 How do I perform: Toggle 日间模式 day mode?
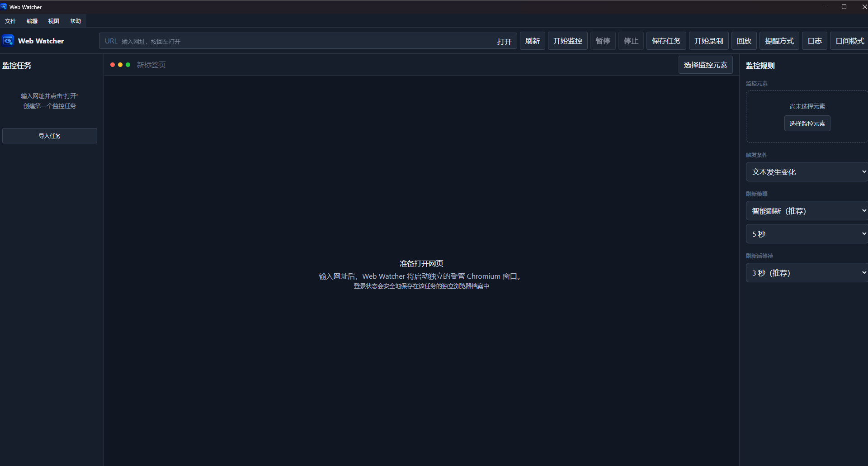(849, 41)
